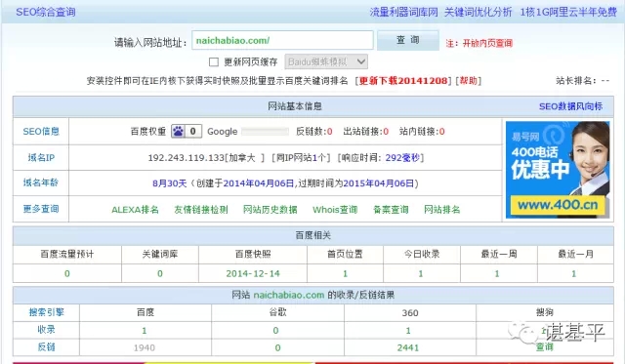Click the 注：开放内页查询 notice
This screenshot has width=625, height=364.
tap(479, 43)
